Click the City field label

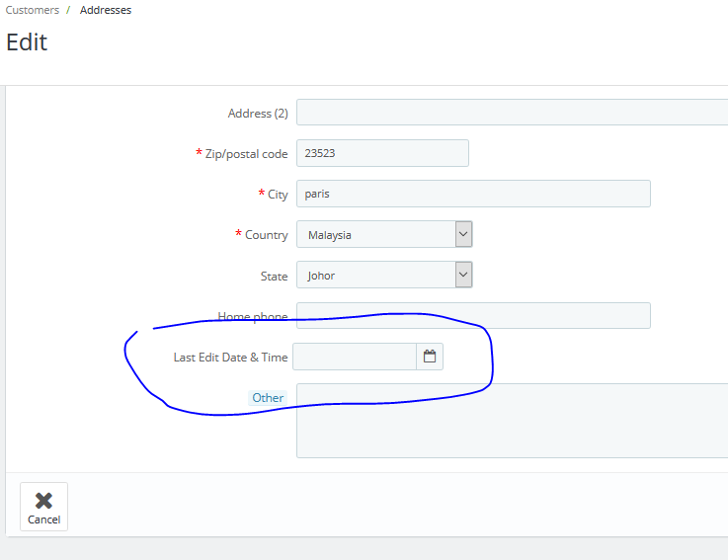[278, 195]
